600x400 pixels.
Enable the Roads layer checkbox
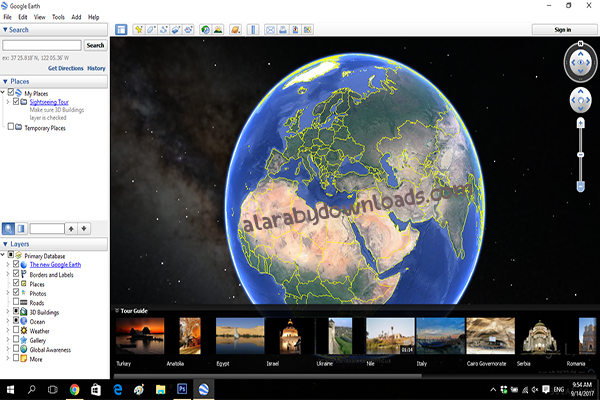pyautogui.click(x=16, y=302)
